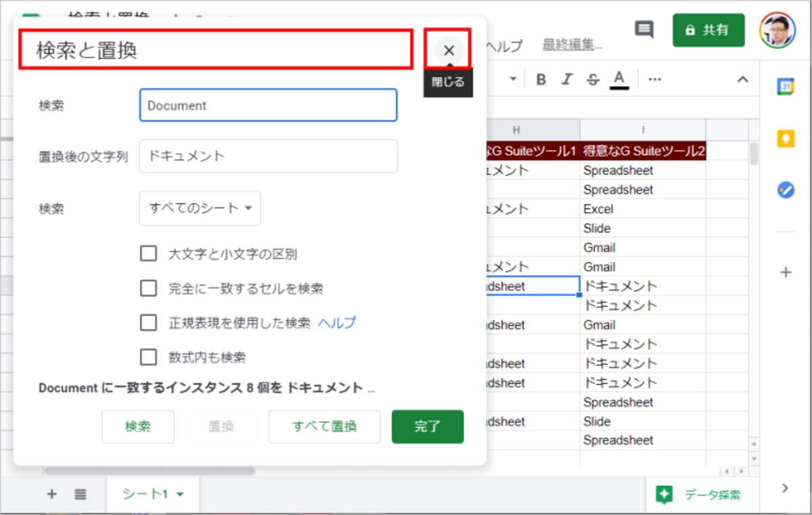Click the 置換後の文字列 field with ドキュメント
The width and height of the screenshot is (812, 515).
(x=268, y=156)
